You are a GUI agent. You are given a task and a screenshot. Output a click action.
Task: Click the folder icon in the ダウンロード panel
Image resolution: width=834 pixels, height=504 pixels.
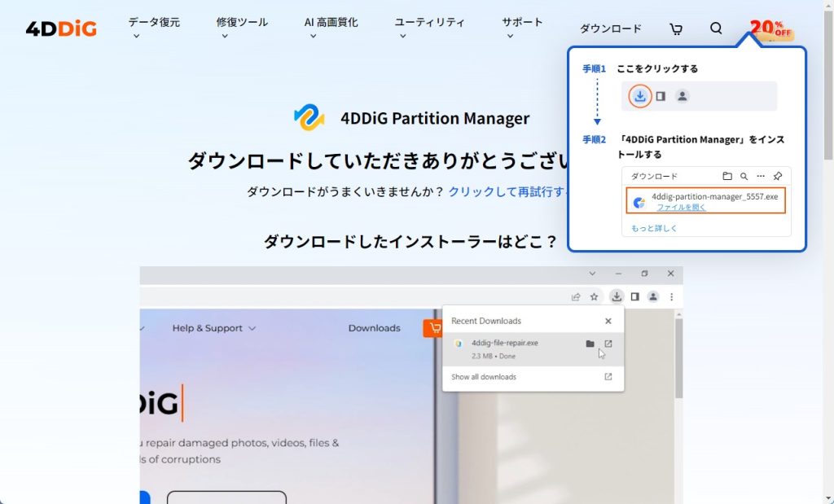pyautogui.click(x=727, y=176)
